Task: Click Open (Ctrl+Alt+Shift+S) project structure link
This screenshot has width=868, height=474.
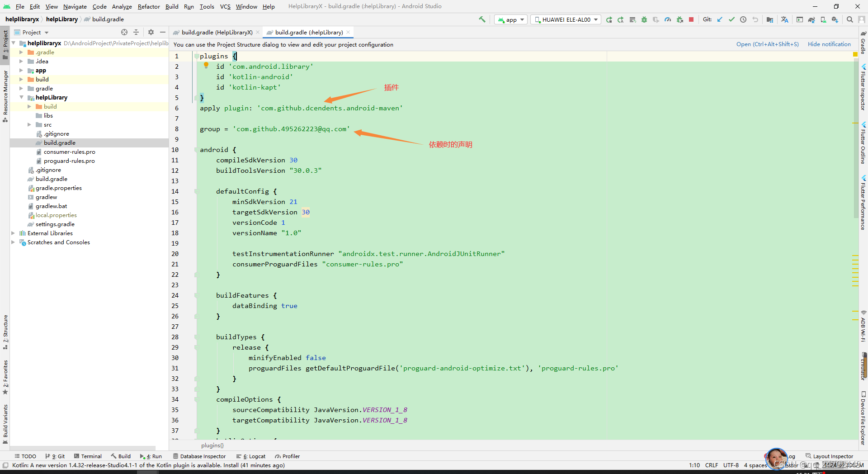Action: point(767,44)
